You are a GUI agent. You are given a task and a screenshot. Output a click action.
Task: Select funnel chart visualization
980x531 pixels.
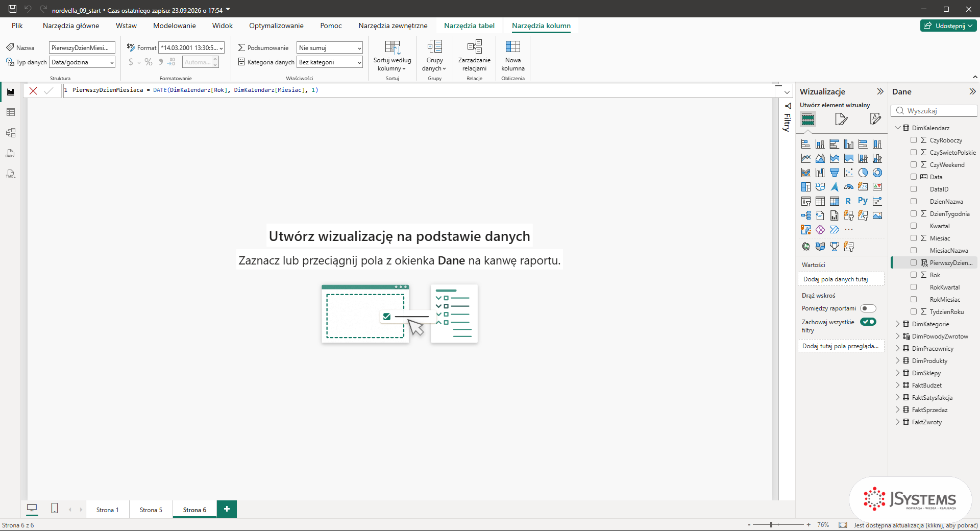coord(835,173)
